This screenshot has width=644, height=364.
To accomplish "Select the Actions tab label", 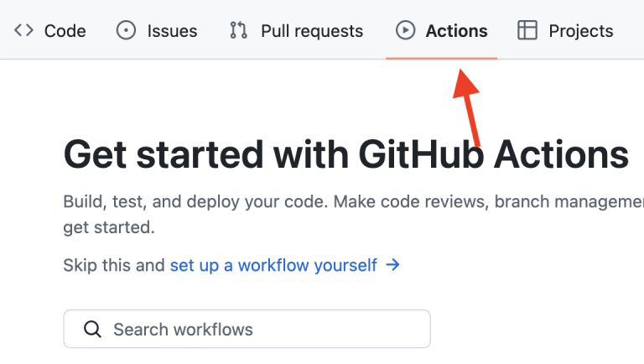I will (456, 31).
